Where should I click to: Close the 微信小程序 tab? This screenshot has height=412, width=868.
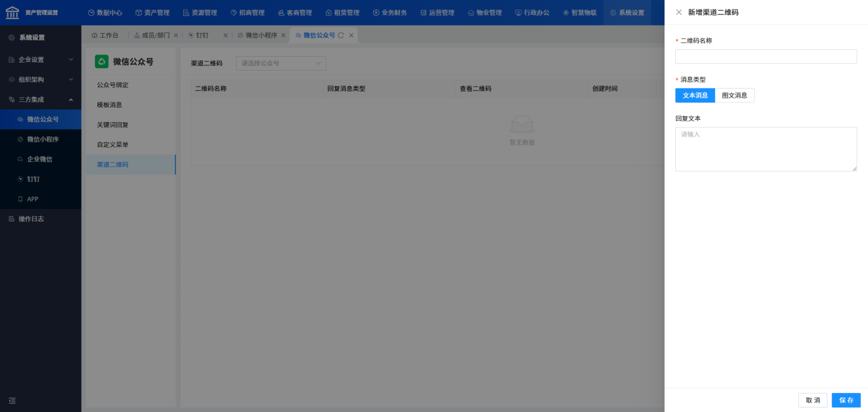[x=284, y=35]
